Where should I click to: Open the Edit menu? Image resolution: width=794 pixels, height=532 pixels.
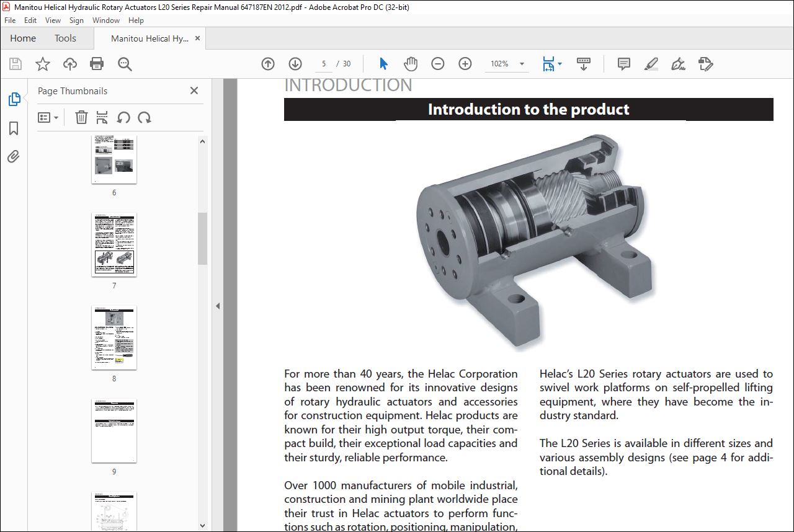coord(30,20)
